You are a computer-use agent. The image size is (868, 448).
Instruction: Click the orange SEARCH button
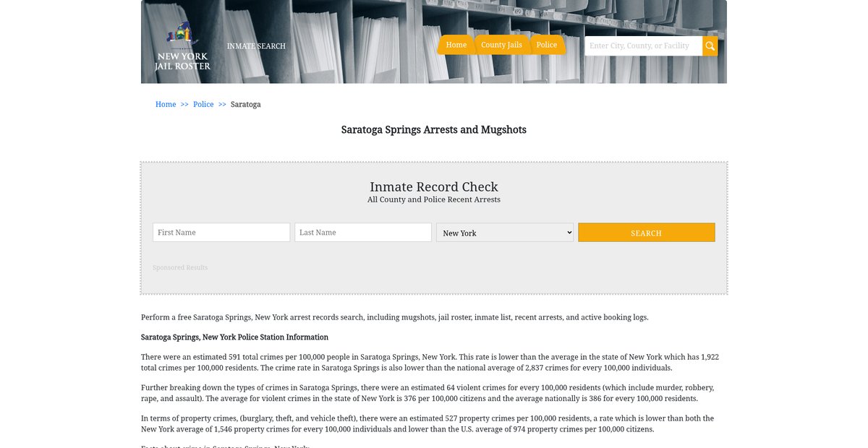tap(647, 233)
